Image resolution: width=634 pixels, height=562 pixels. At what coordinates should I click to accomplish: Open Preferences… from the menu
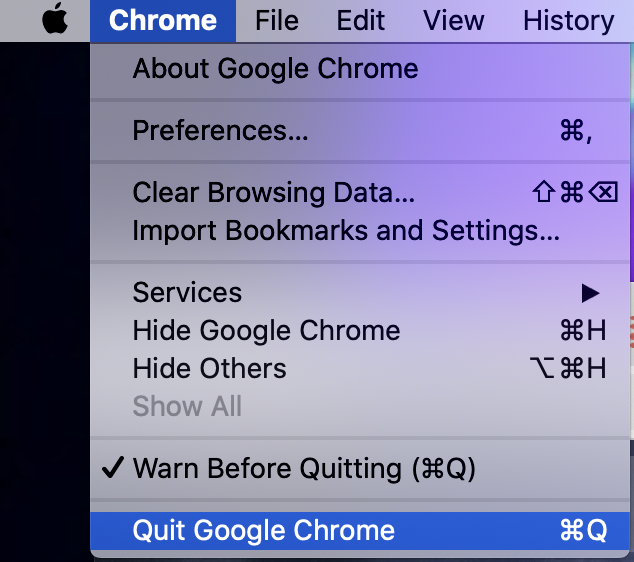360,131
